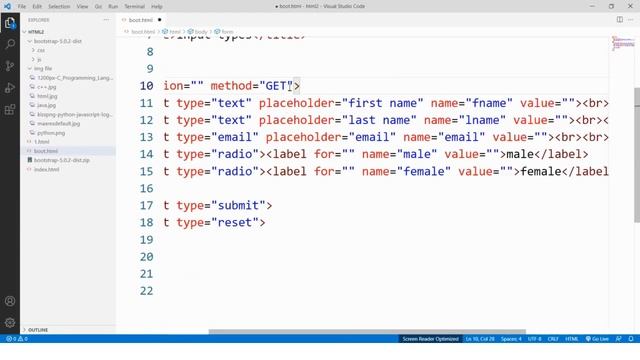The image size is (640, 360).
Task: Open the editor More Actions ellipsis
Action: [631, 20]
